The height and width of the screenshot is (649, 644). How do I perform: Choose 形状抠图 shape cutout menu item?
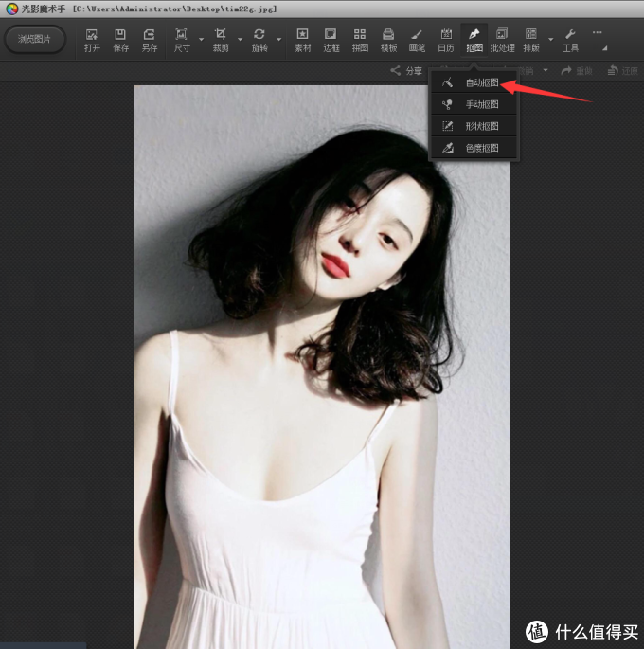coord(474,126)
